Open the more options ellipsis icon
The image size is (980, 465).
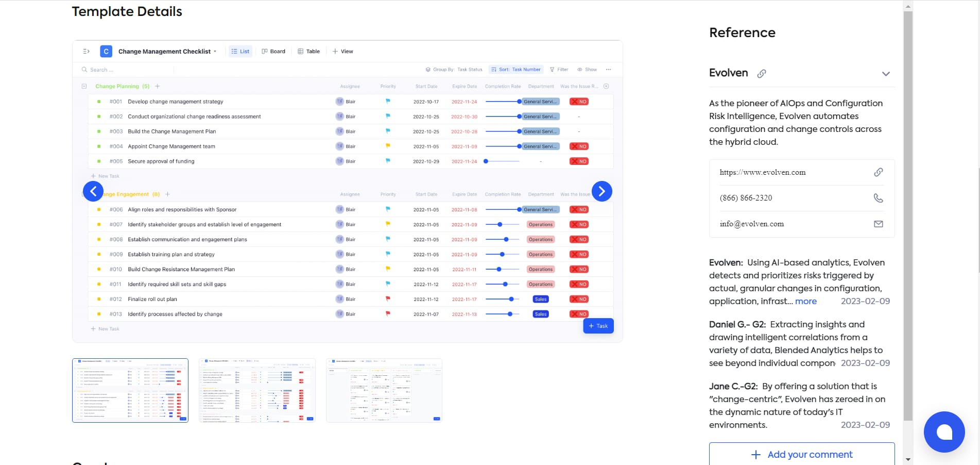608,69
